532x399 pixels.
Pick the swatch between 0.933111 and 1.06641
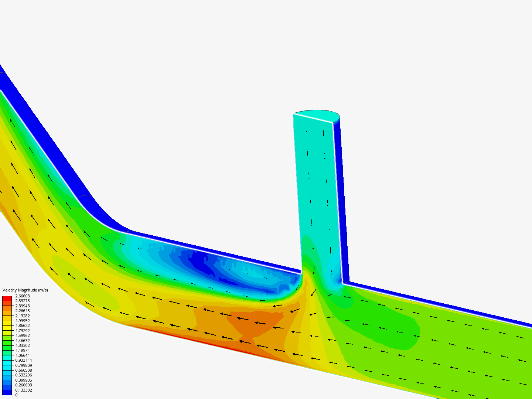[x=7, y=358]
